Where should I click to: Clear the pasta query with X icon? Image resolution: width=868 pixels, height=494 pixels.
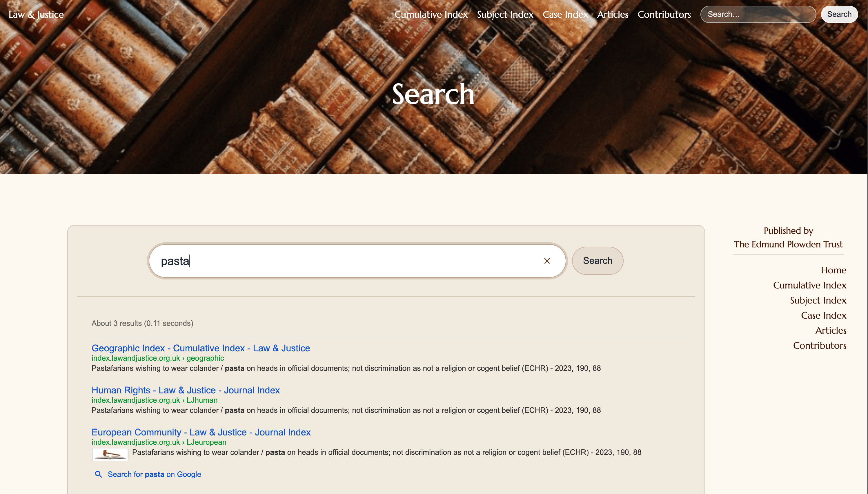click(547, 261)
